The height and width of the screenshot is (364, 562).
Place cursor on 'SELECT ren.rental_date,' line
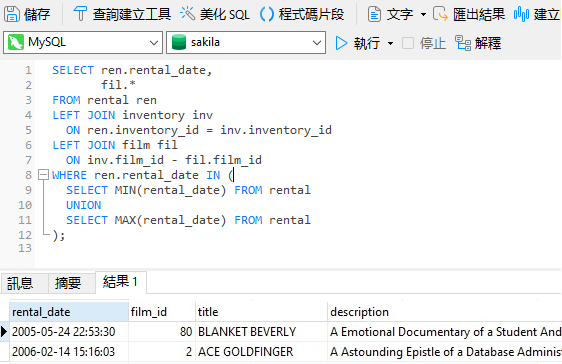[132, 70]
